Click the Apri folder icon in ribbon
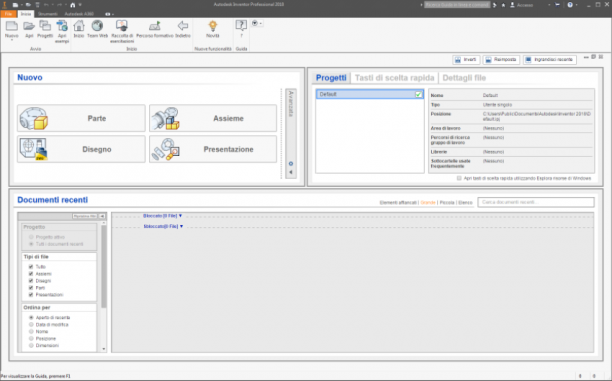 pyautogui.click(x=29, y=27)
